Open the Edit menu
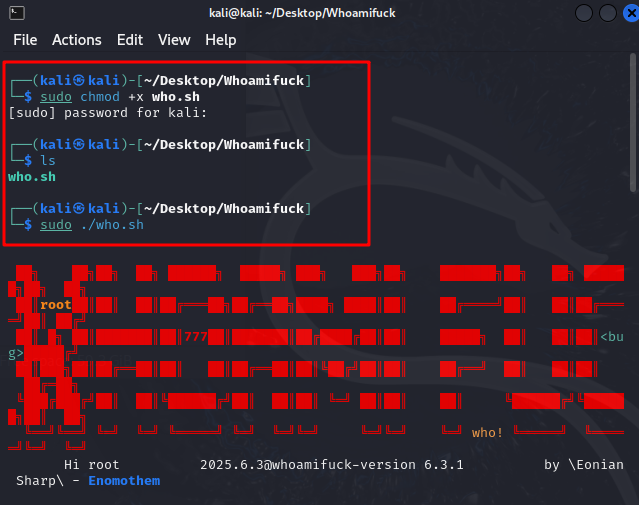 [130, 40]
